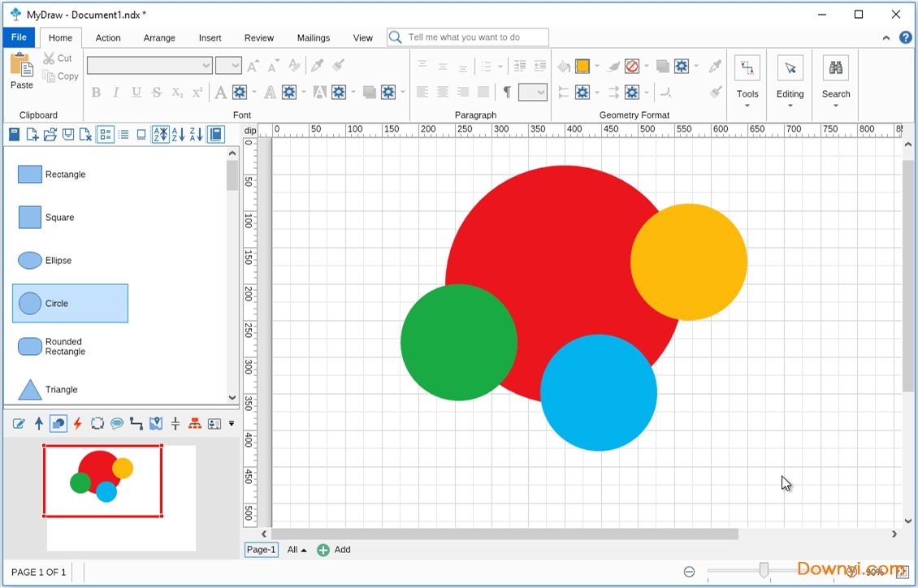The height and width of the screenshot is (588, 918).
Task: Click the red lightning bolt library icon
Action: coord(78,423)
